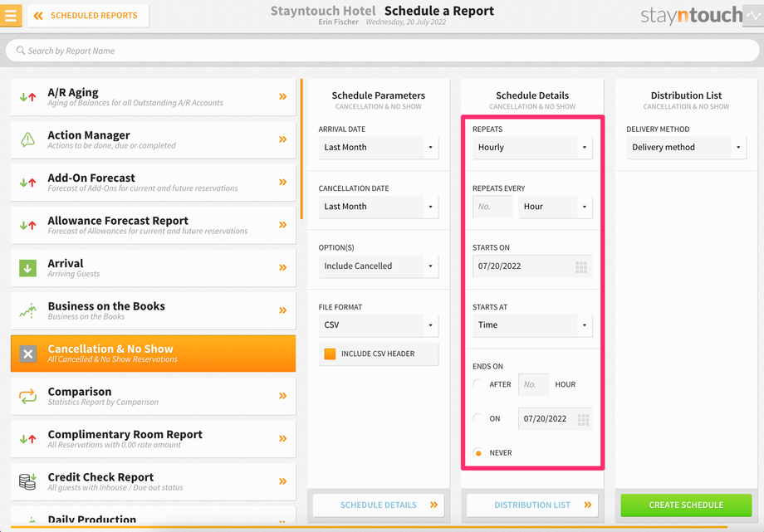Click the orange report list scrollbar
The image size is (764, 532).
[x=301, y=149]
